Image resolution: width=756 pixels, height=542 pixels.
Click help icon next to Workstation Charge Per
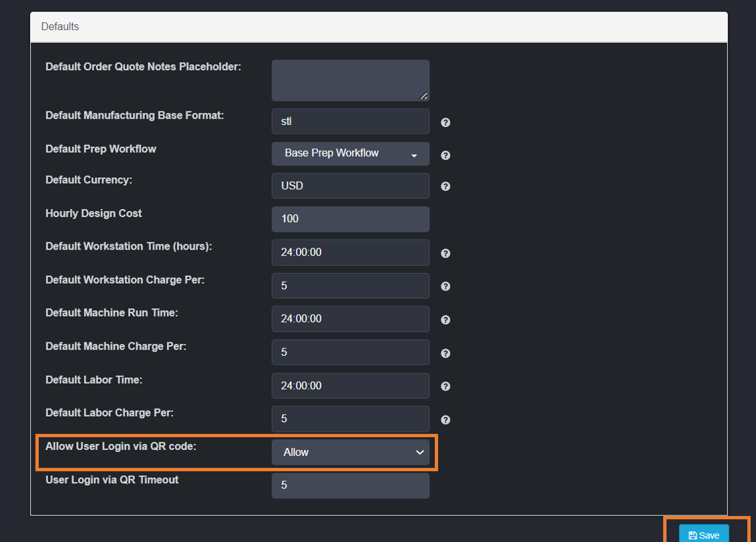445,286
